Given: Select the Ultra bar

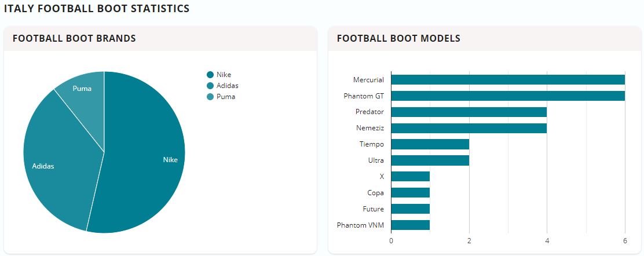Looking at the screenshot, I should 430,160.
